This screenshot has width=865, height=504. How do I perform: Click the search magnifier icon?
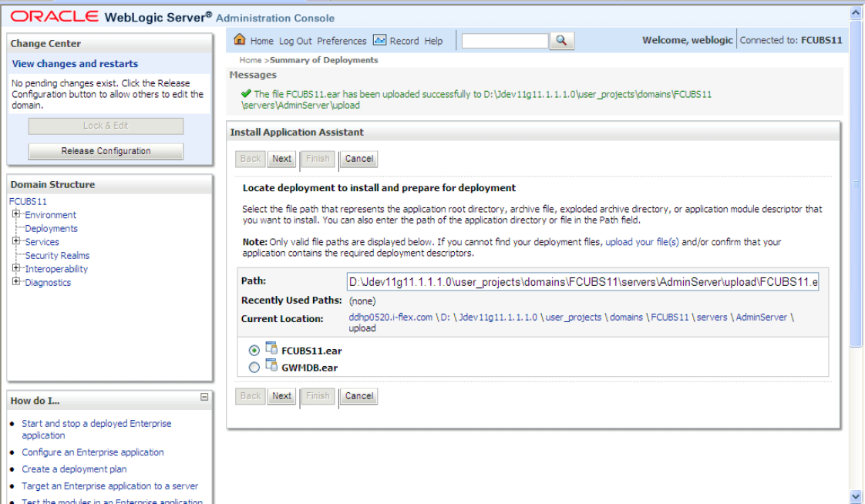560,41
